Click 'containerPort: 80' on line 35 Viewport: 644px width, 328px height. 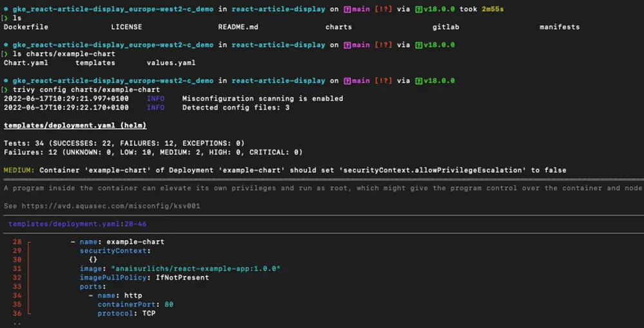(135, 304)
